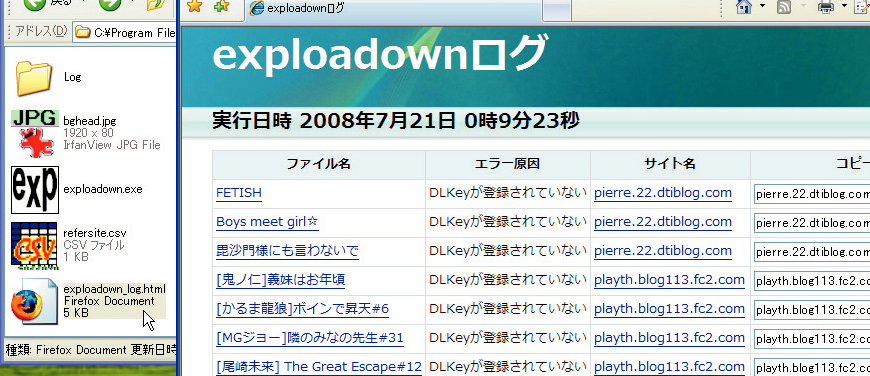This screenshot has width=870, height=376.
Task: Open the Favorites Center star icon
Action: coord(195,6)
